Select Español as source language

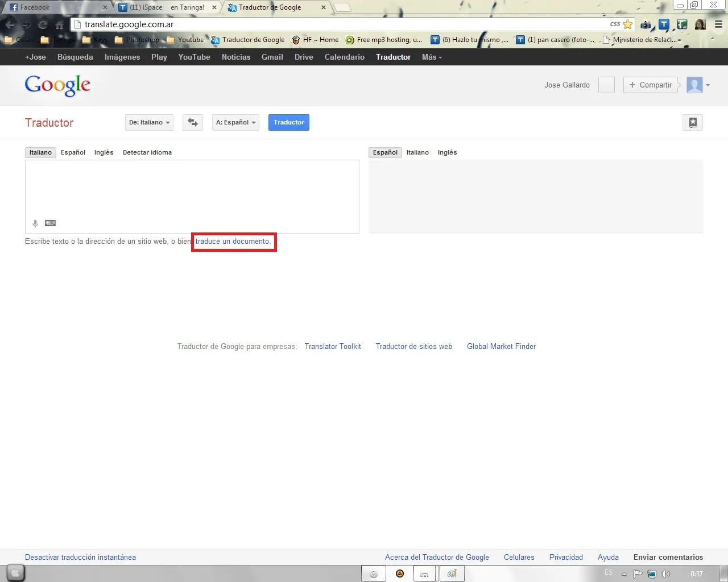click(x=73, y=152)
